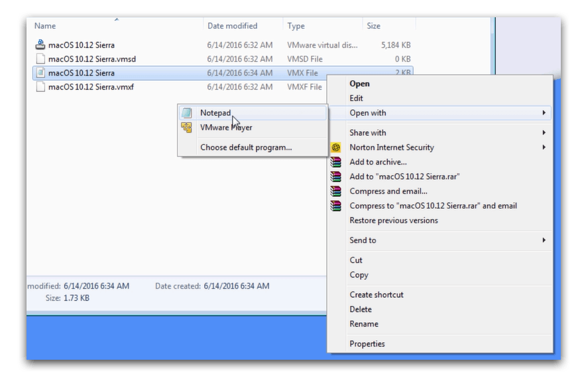
Task: Expand the Open with submenu arrow
Action: [544, 113]
